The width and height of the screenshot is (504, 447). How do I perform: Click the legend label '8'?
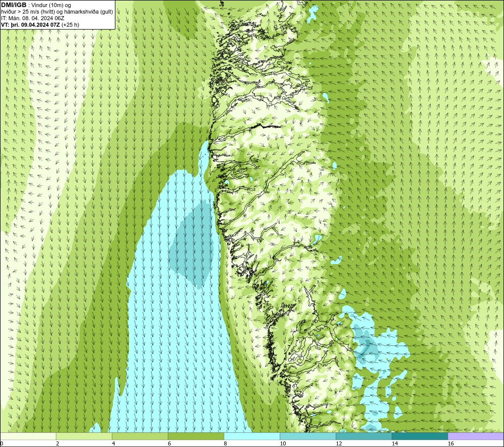225,443
